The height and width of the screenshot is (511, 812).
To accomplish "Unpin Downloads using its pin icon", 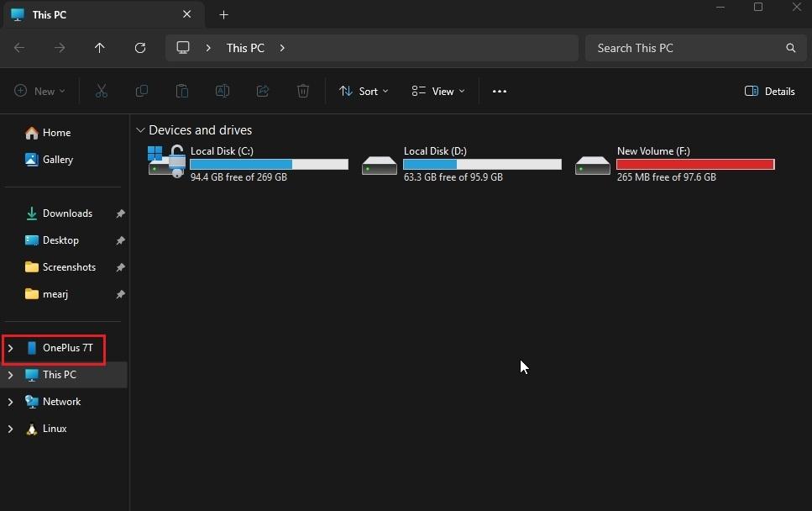I will coord(120,213).
